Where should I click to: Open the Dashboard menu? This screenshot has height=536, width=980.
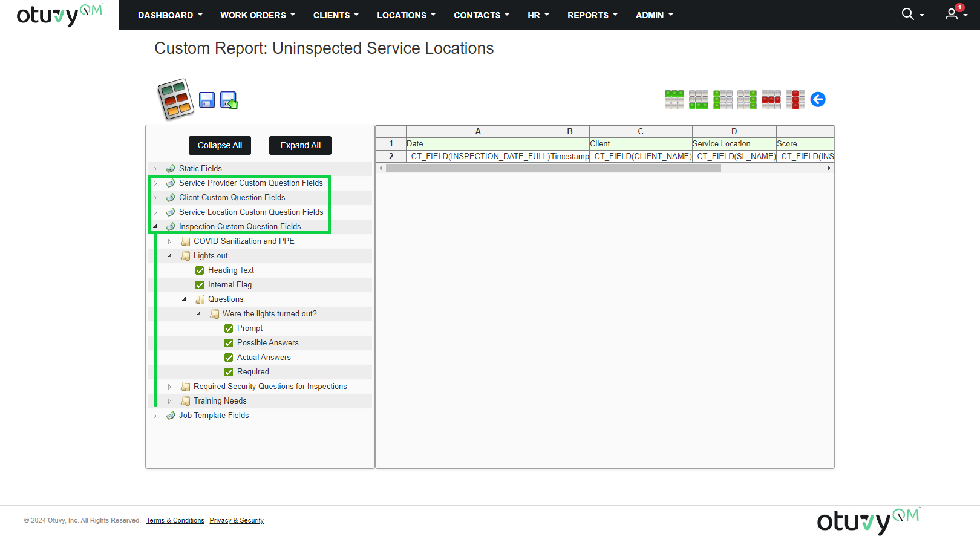(x=170, y=15)
